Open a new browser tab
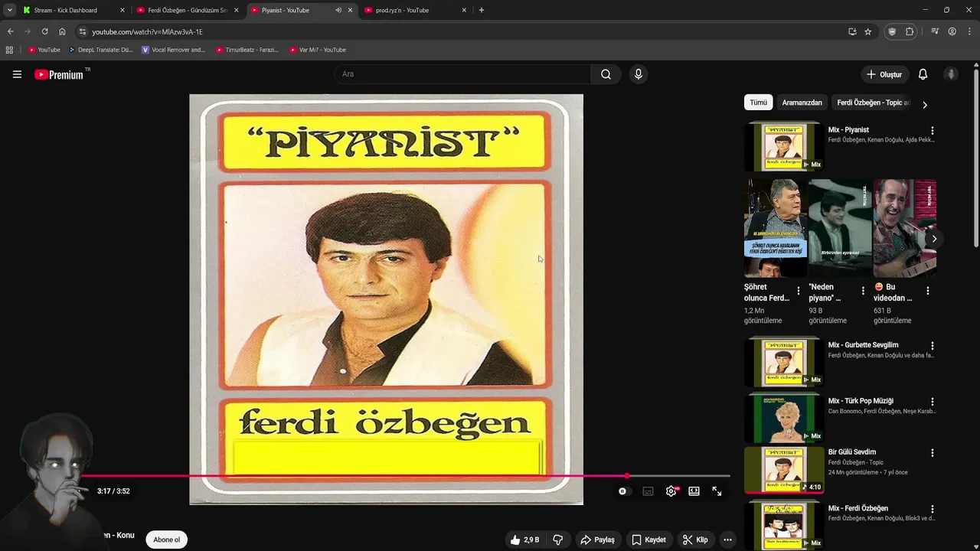 click(481, 10)
